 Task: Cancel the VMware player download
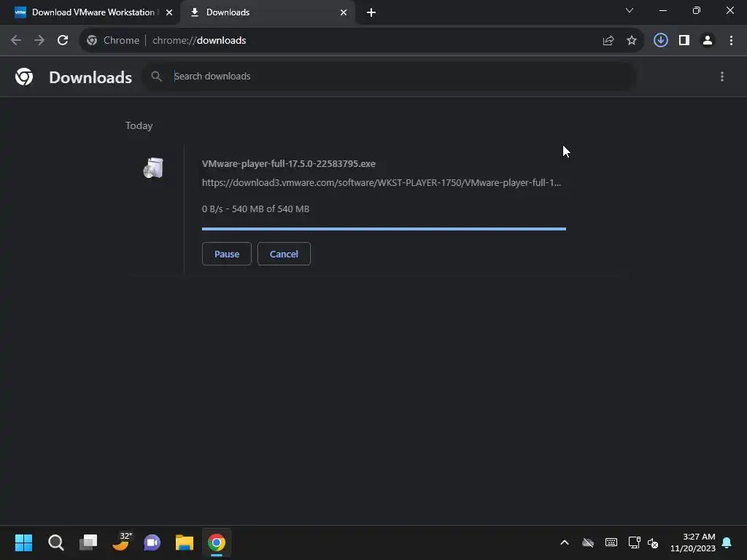click(x=284, y=254)
